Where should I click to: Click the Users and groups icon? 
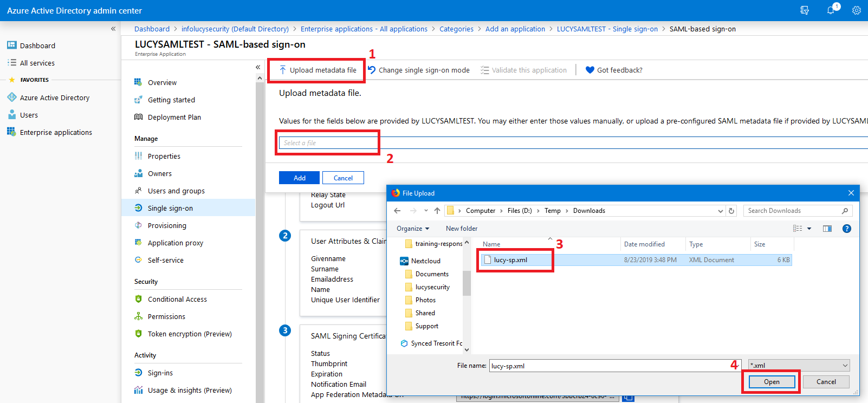point(138,191)
